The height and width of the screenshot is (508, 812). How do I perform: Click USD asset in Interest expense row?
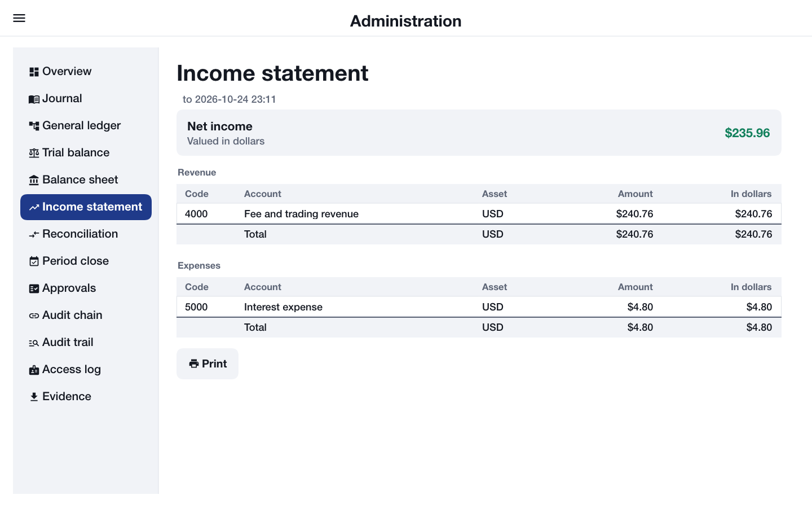[492, 307]
